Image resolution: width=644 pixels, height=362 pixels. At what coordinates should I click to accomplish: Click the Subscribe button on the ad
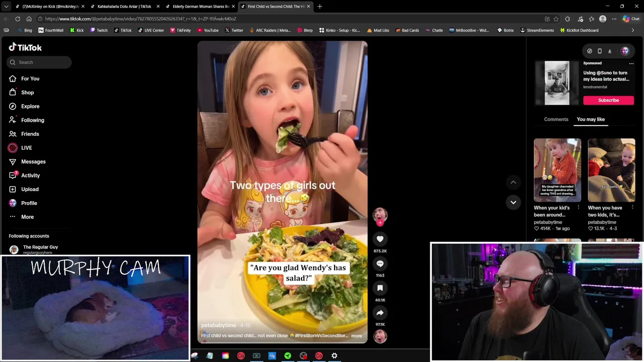pyautogui.click(x=608, y=100)
